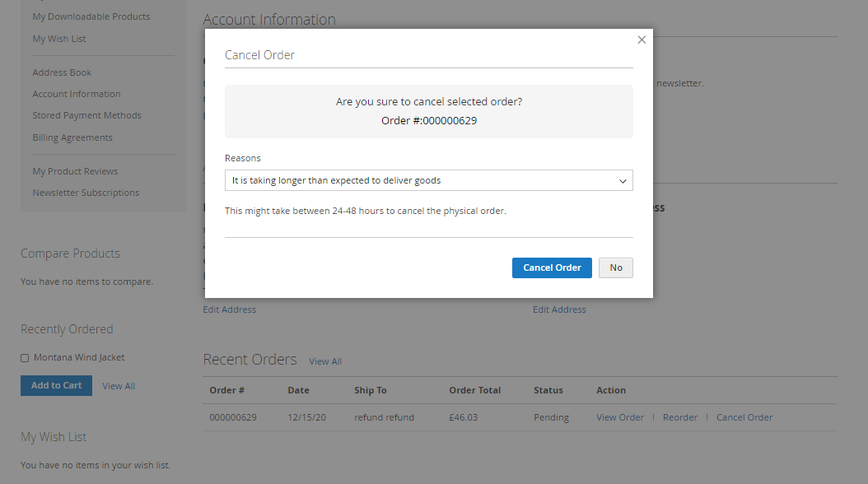868x484 pixels.
Task: Confirm with the blue Cancel Order button
Action: tap(552, 268)
